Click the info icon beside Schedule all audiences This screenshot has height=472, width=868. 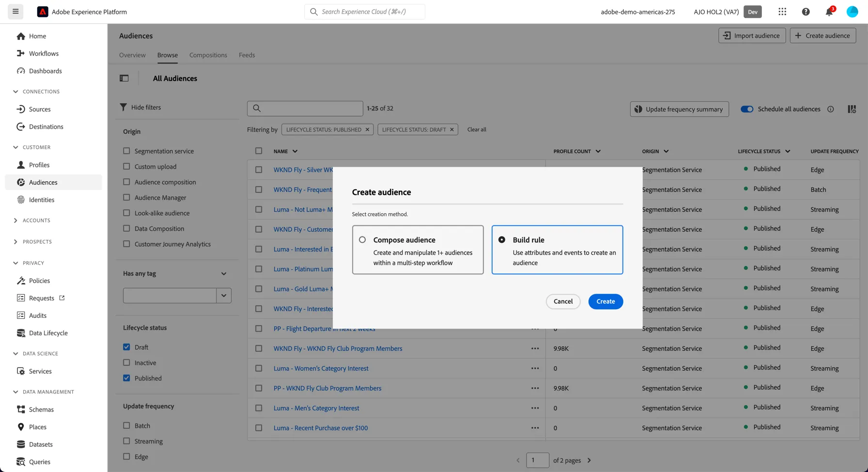[830, 109]
